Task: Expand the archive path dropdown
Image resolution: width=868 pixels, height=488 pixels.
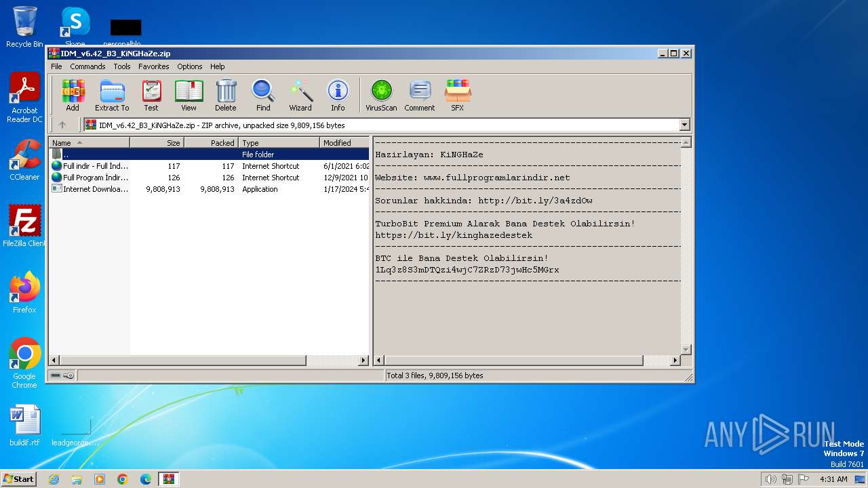Action: (x=684, y=125)
